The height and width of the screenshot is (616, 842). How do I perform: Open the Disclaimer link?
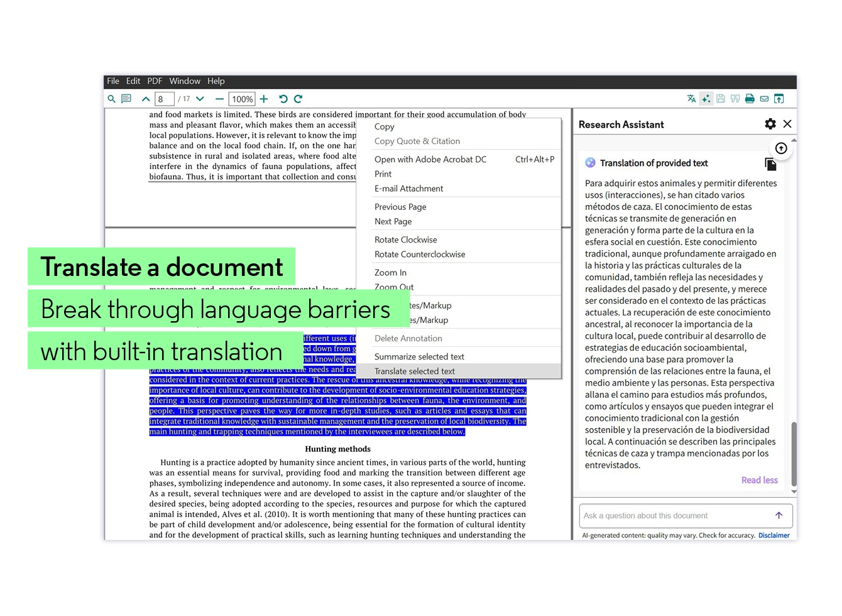coord(774,536)
